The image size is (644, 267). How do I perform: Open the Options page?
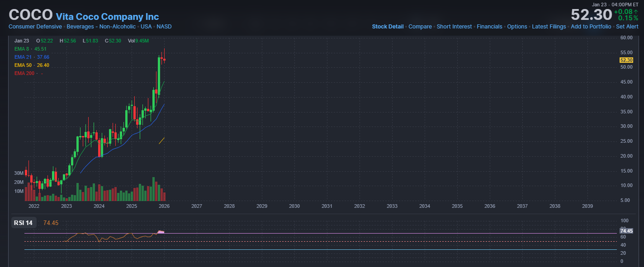point(517,27)
